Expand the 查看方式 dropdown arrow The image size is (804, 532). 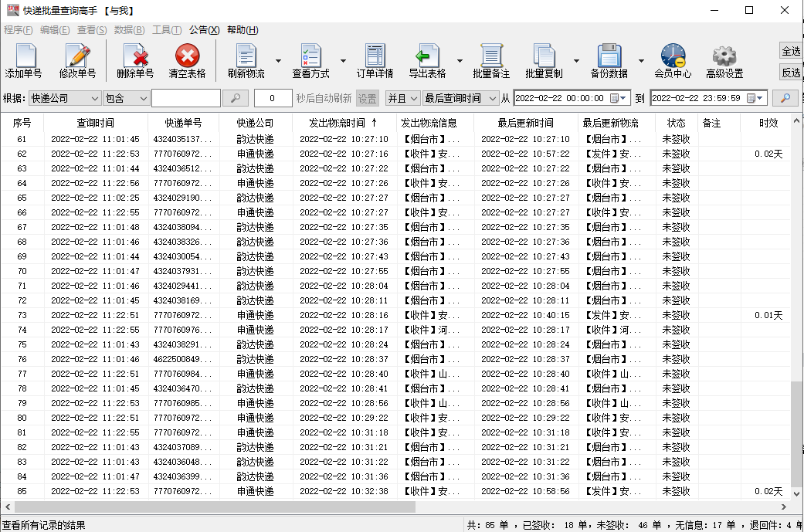click(x=343, y=60)
